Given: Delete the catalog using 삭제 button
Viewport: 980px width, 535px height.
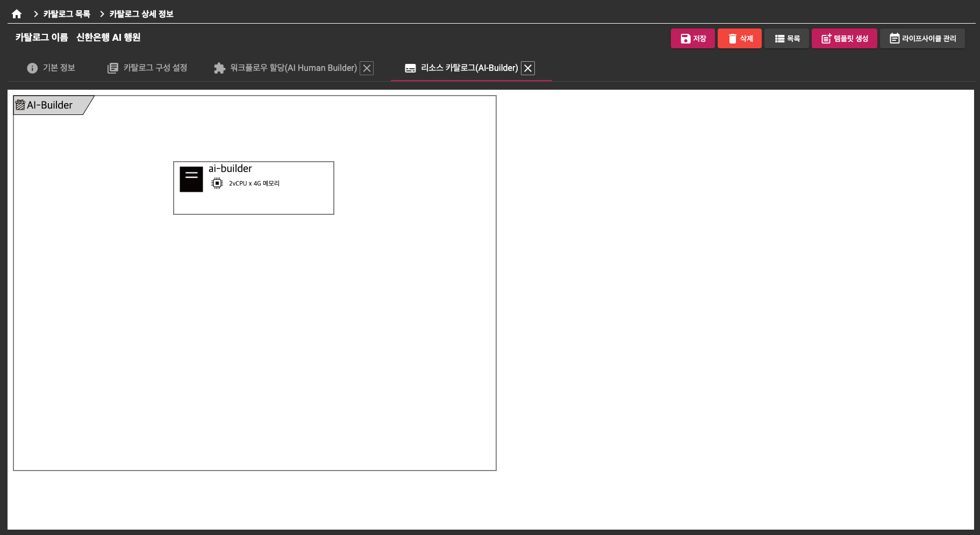Looking at the screenshot, I should point(739,39).
